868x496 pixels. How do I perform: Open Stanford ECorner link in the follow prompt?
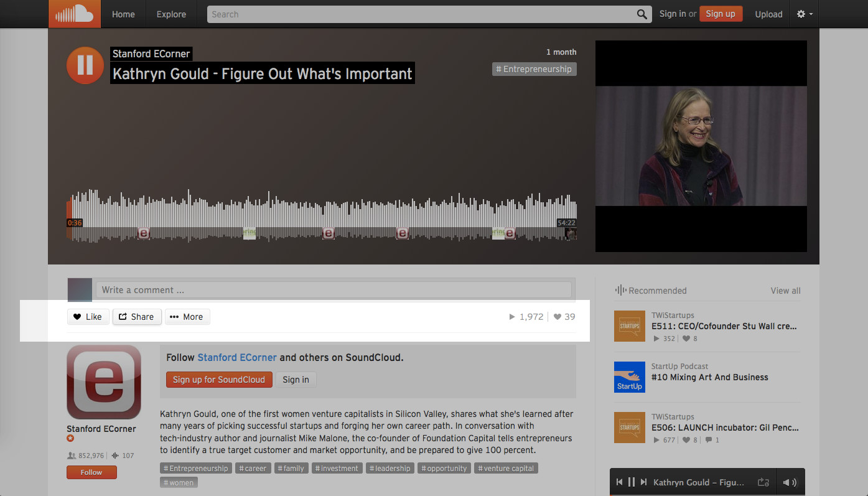point(237,358)
